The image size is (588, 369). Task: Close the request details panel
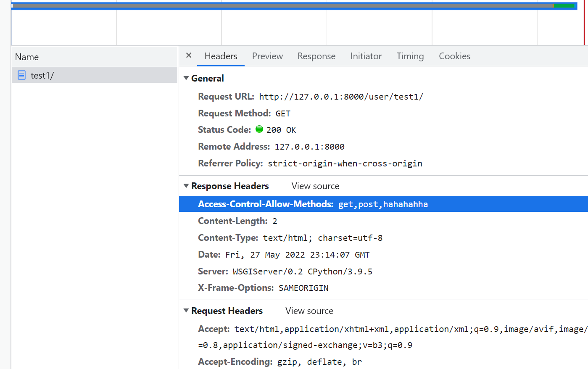click(x=189, y=55)
